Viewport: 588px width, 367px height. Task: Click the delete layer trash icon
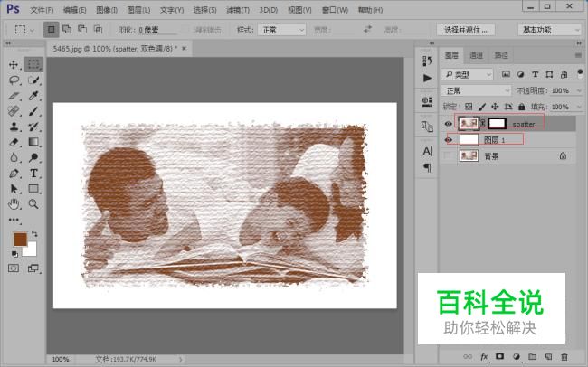tap(564, 356)
